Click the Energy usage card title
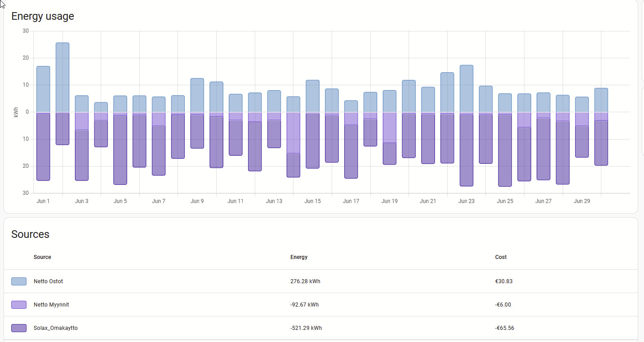Screen dimensions: 644x342 (x=43, y=16)
